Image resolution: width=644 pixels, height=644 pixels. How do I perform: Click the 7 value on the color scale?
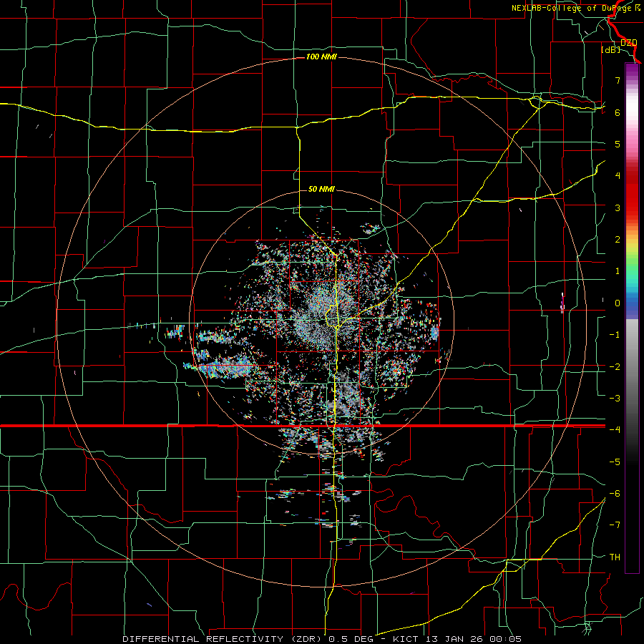tap(618, 80)
